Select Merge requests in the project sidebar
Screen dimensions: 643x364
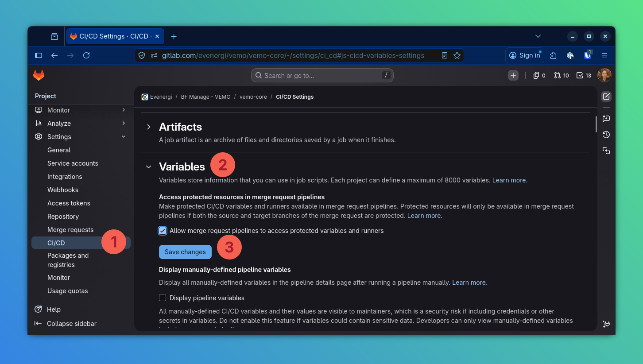tap(70, 229)
